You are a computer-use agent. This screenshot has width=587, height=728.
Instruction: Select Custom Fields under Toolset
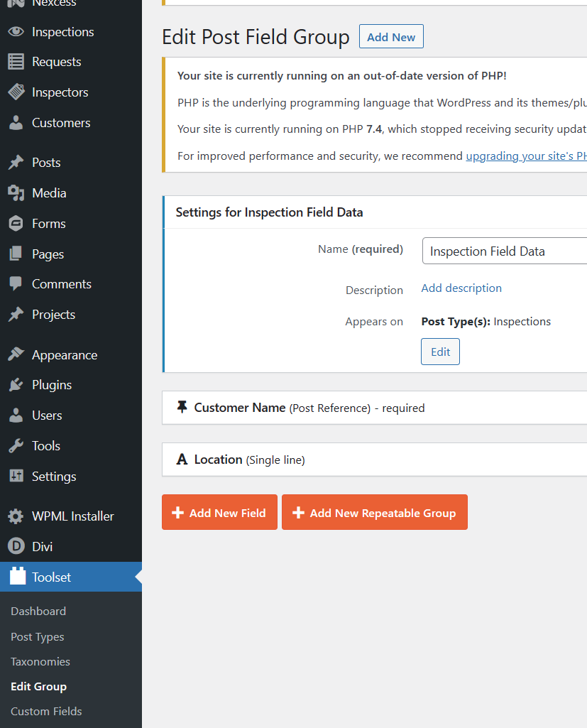pos(46,711)
